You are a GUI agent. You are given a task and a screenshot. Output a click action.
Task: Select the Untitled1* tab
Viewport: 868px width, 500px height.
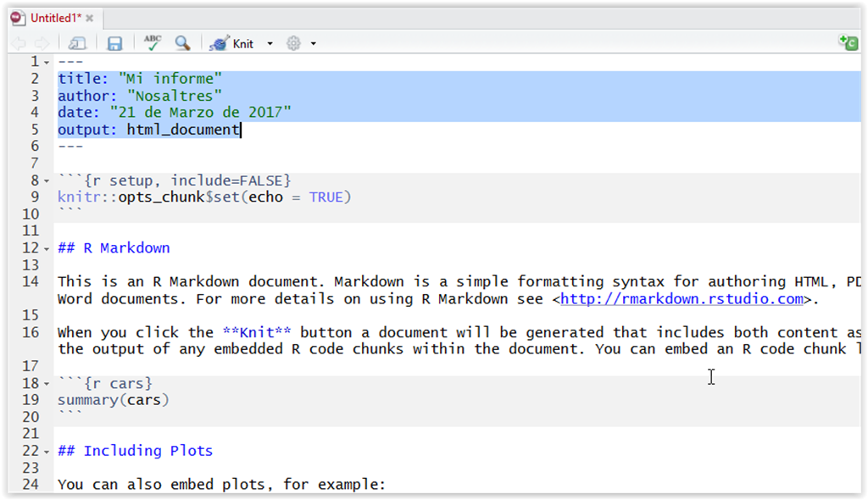[55, 19]
